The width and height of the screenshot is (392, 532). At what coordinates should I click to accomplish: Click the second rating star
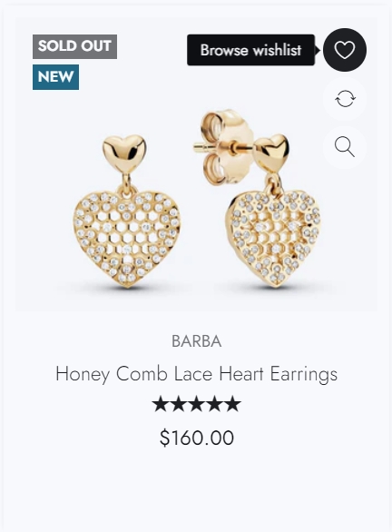click(179, 404)
